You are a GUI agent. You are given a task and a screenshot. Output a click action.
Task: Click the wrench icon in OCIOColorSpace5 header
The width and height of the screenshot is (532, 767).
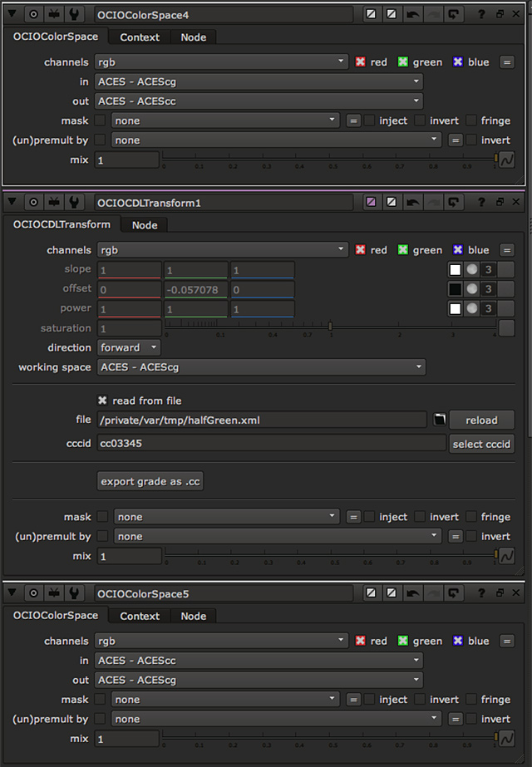pyautogui.click(x=73, y=593)
